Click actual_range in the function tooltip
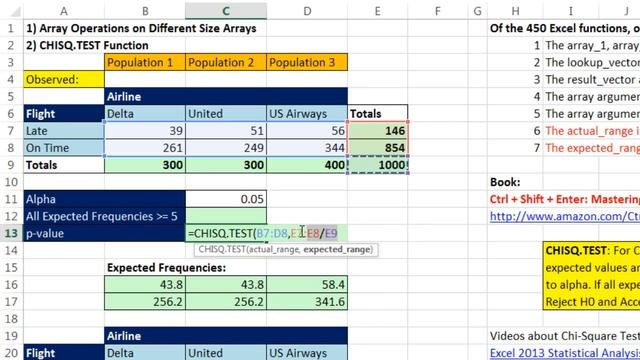 [x=273, y=249]
